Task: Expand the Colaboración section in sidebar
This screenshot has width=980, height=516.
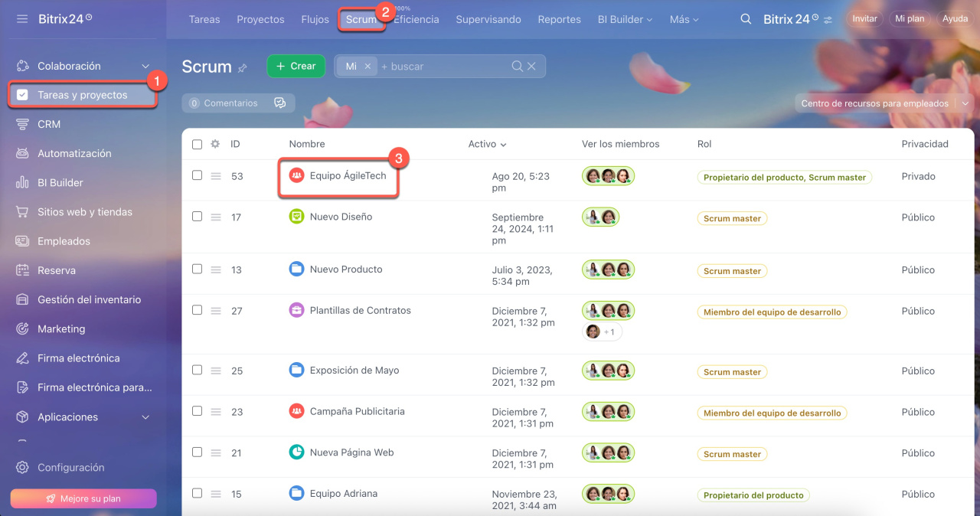Action: click(x=145, y=67)
